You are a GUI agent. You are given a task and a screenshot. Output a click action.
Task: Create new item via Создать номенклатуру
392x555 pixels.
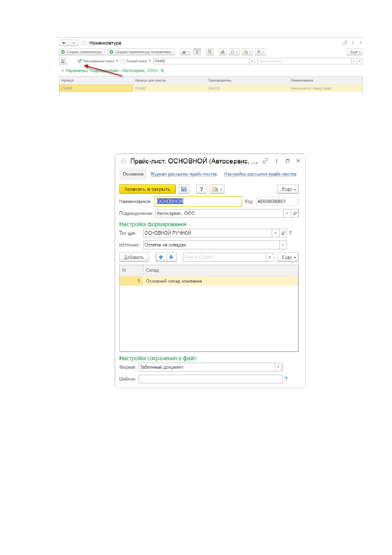[82, 52]
